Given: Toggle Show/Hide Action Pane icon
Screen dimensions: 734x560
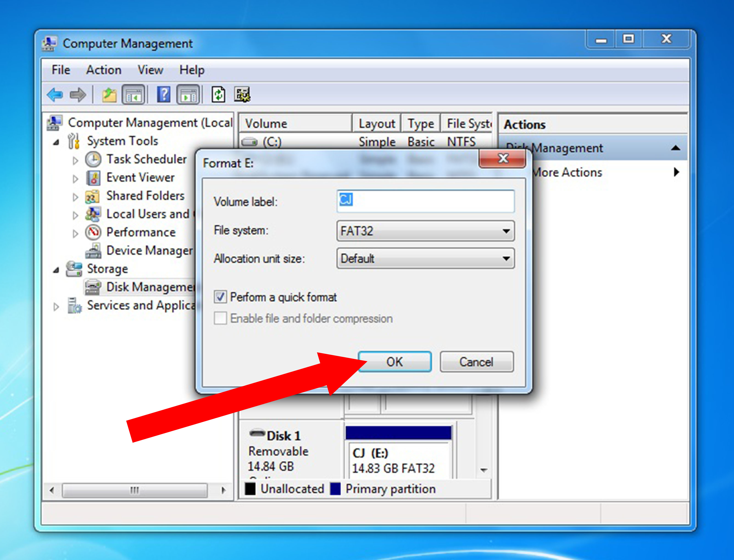Looking at the screenshot, I should (188, 95).
